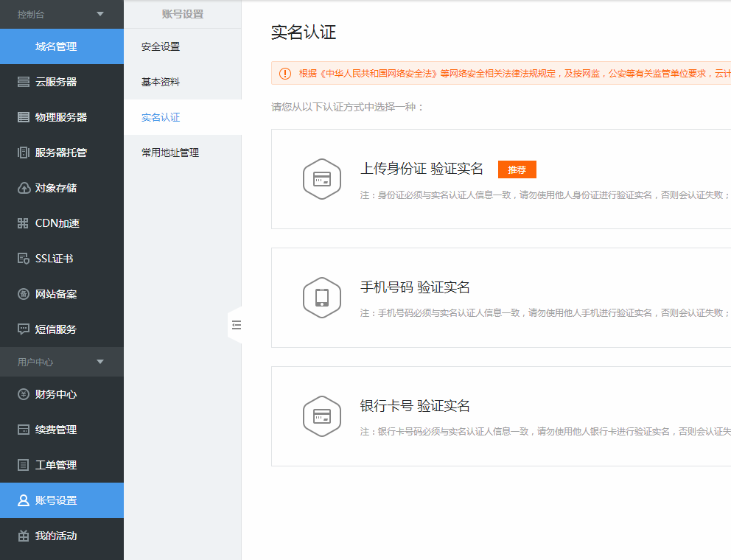Click the 工单管理 document icon

point(24,465)
